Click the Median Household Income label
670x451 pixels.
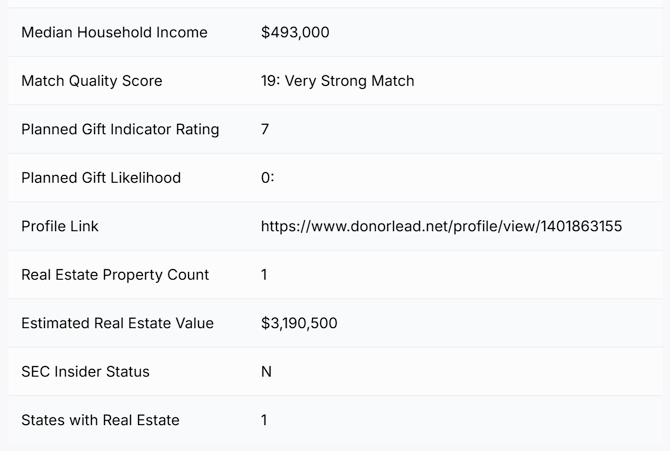(114, 32)
